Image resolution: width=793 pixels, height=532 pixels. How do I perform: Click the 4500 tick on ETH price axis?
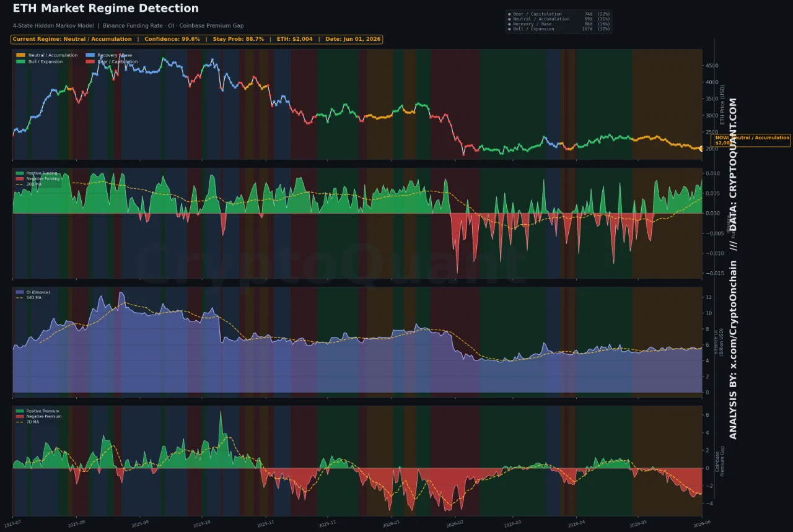click(x=711, y=66)
